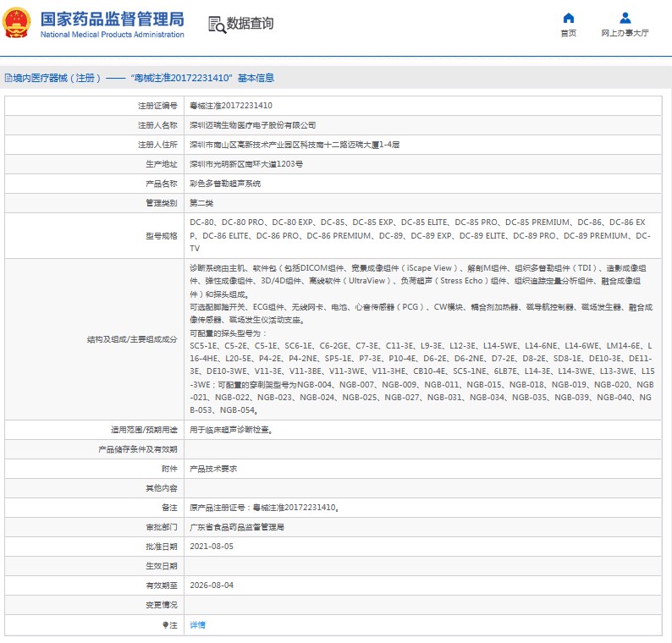Click the 注册人住所 row label

click(157, 145)
